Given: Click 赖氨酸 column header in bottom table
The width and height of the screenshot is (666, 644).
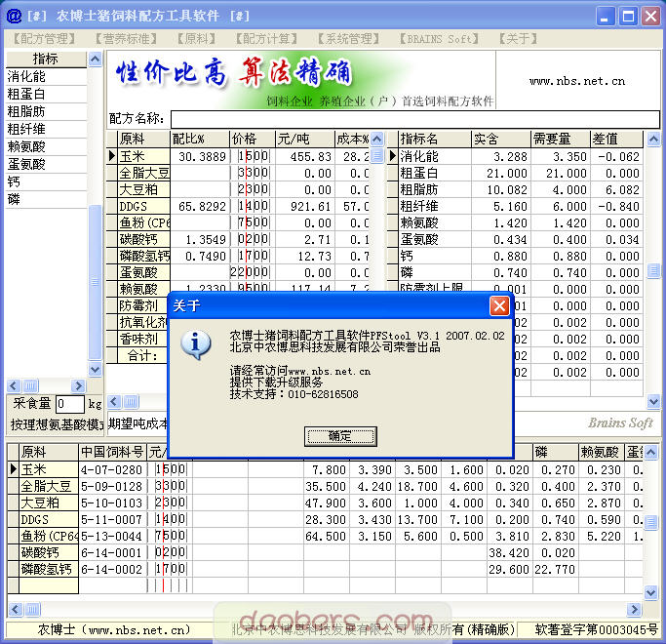Looking at the screenshot, I should coord(601,452).
